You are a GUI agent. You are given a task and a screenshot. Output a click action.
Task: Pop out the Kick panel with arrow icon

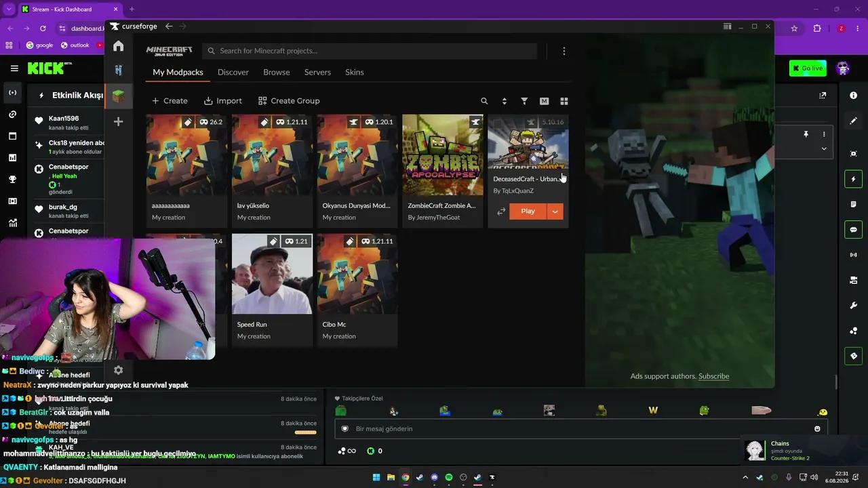tap(823, 96)
